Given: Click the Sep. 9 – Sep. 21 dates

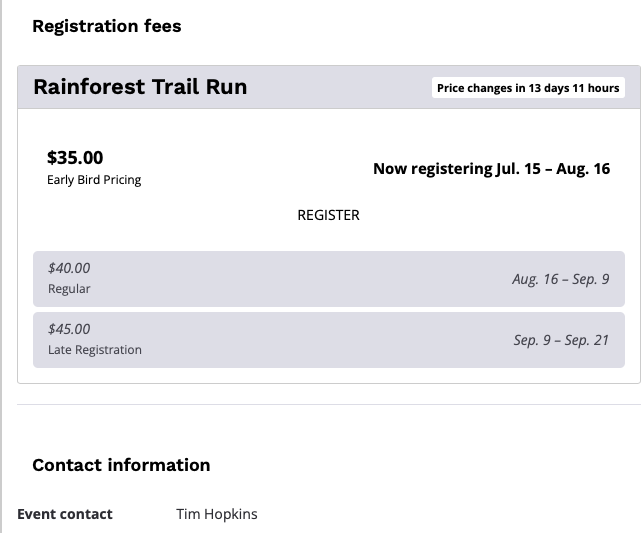Looking at the screenshot, I should point(561,340).
